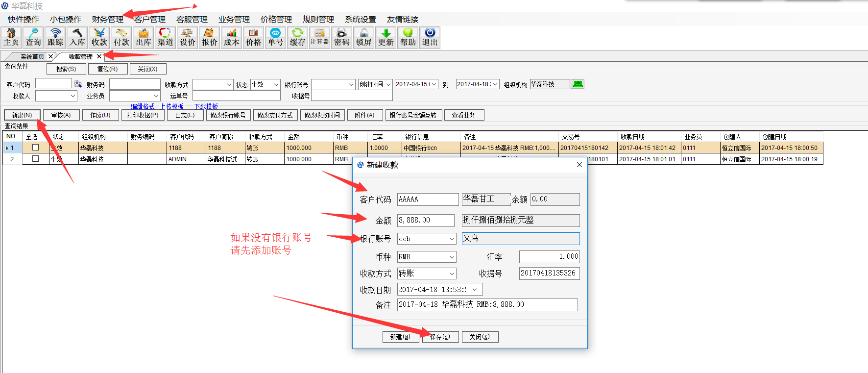Click the 全选 select-all column header
This screenshot has height=373, width=868.
coord(32,137)
